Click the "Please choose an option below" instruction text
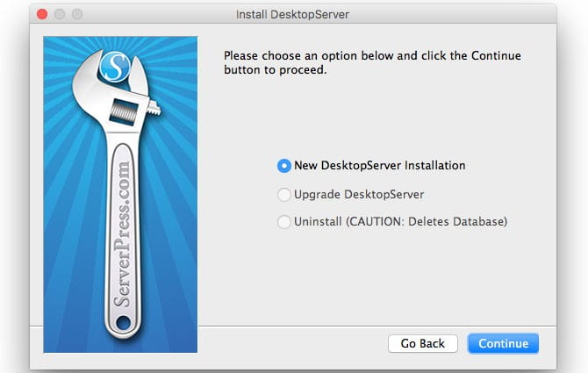The width and height of the screenshot is (588, 373). (x=372, y=62)
